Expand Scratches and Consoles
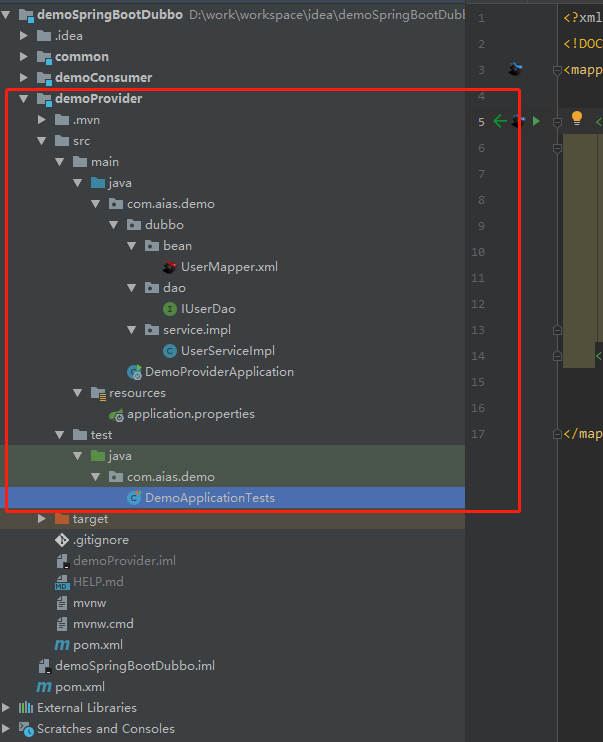 (x=6, y=728)
